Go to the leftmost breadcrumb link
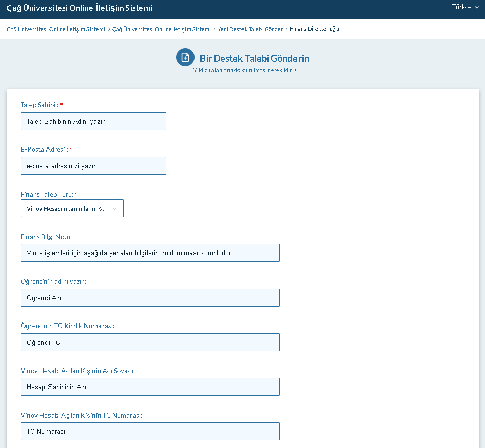Viewport: 485px width, 448px height. pyautogui.click(x=56, y=29)
